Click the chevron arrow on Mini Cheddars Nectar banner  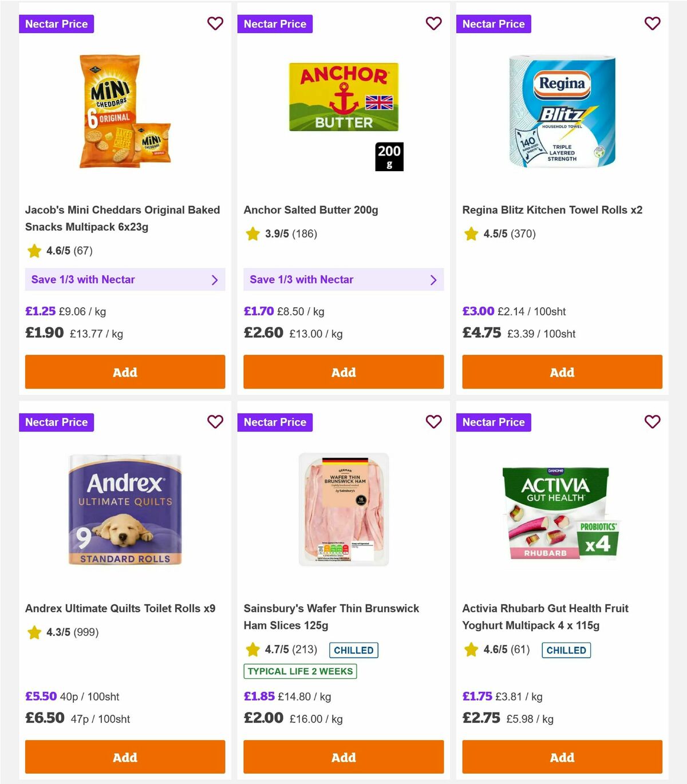coord(215,280)
